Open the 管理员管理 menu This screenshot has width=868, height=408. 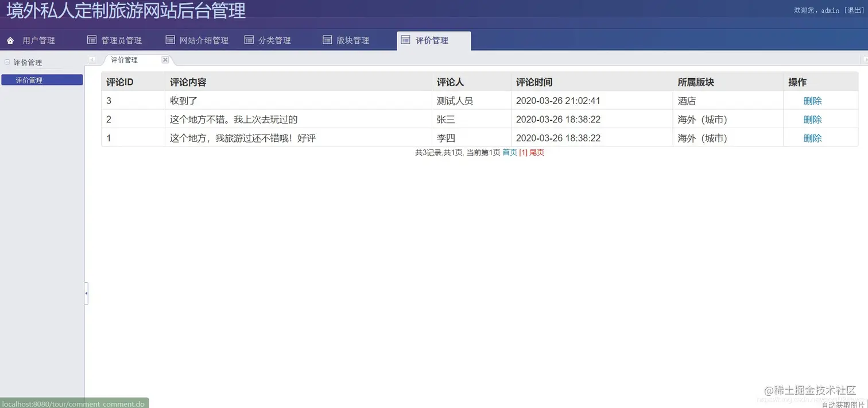(x=122, y=40)
